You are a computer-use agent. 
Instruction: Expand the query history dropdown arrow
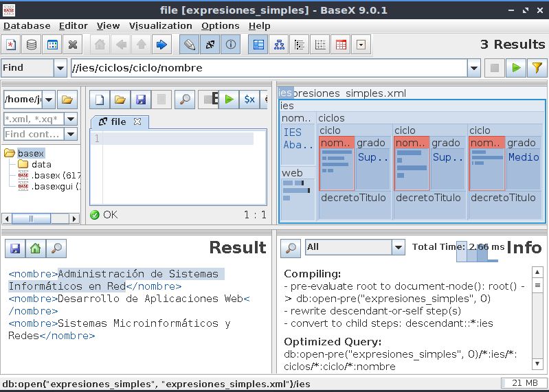473,68
